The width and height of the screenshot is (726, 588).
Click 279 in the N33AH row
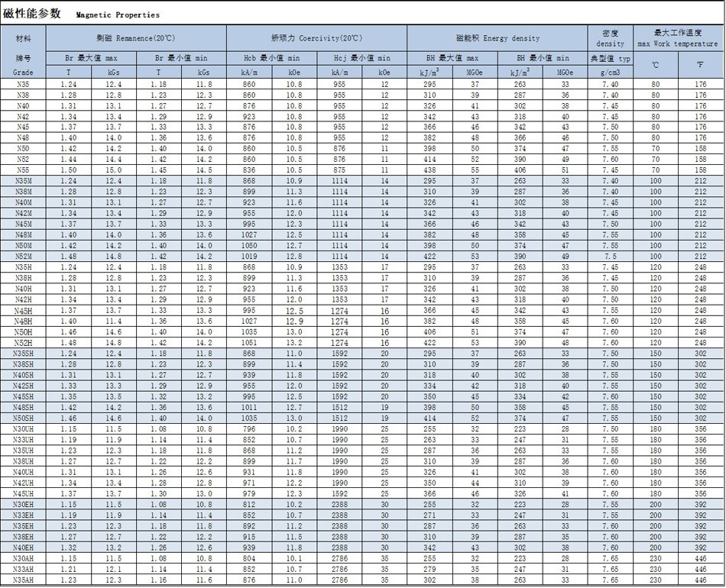(x=429, y=569)
